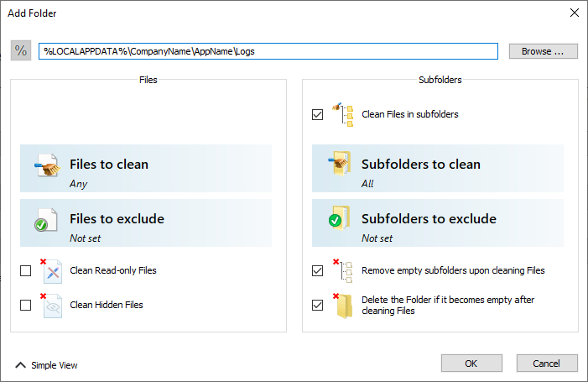Uncheck Remove empty subfolders upon cleaning Files
This screenshot has height=382, width=588.
[317, 270]
